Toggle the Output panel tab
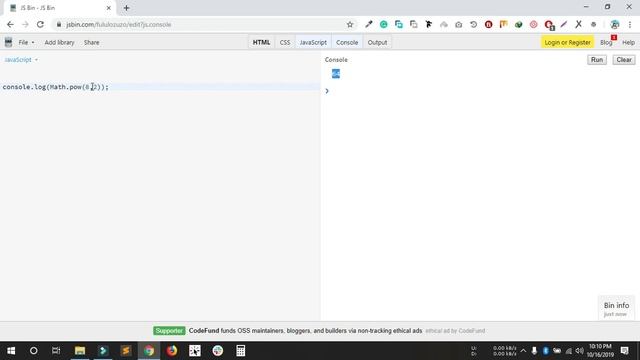Viewport: 640px width, 360px height. pyautogui.click(x=377, y=42)
